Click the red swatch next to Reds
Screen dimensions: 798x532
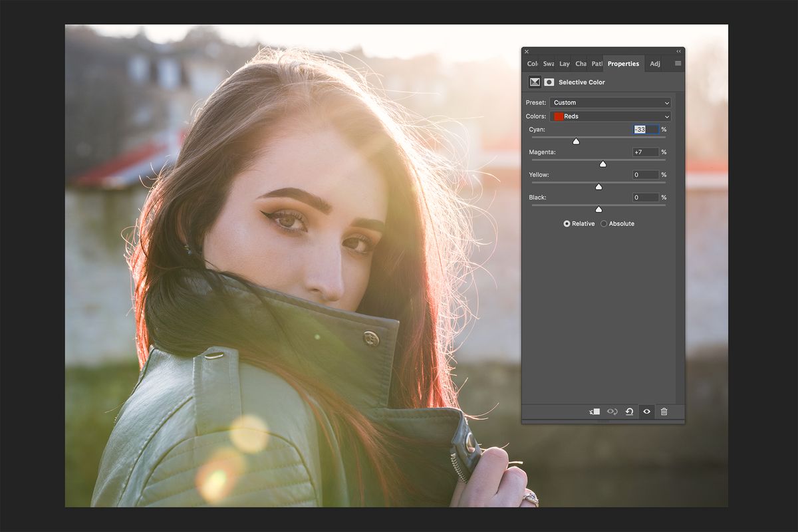559,116
